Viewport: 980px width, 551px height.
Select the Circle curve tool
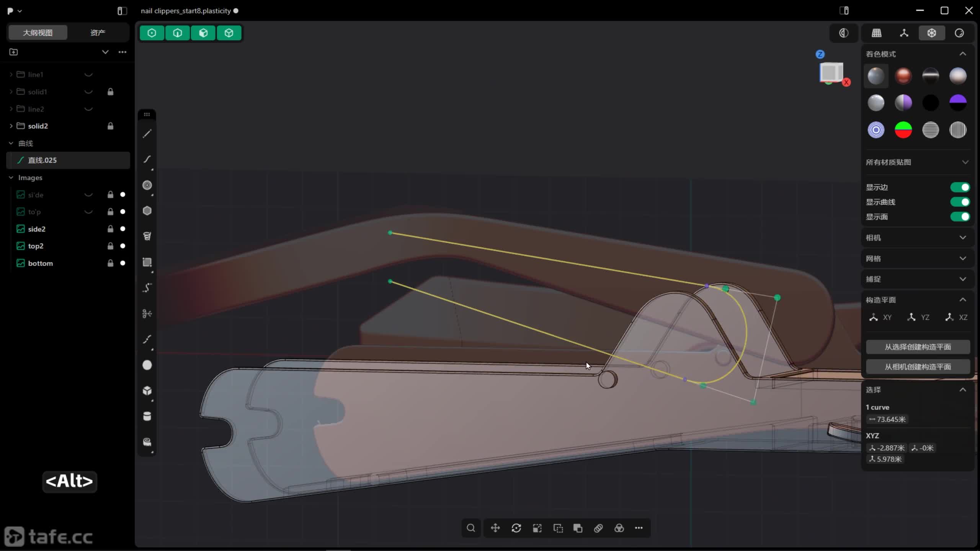tap(147, 185)
